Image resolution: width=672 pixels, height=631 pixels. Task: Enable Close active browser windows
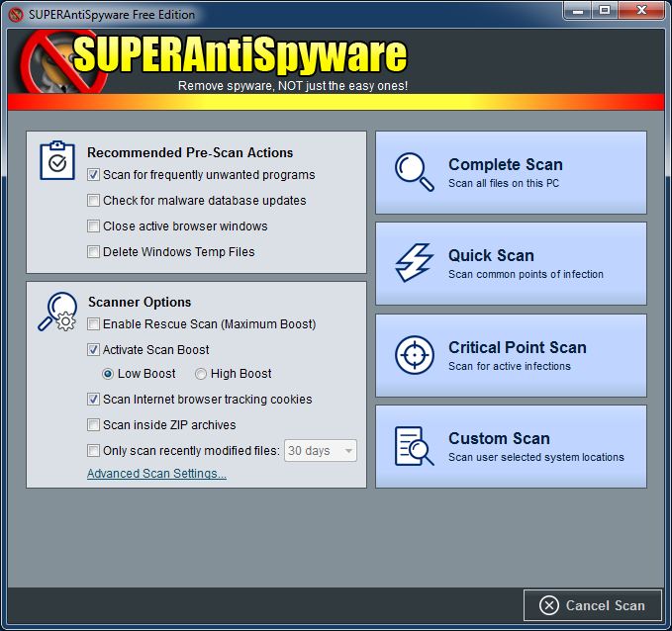pos(93,226)
